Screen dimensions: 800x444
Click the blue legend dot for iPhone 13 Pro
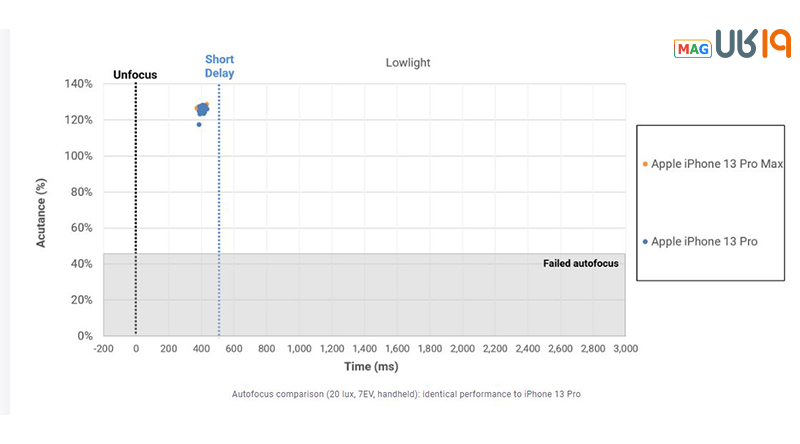645,242
